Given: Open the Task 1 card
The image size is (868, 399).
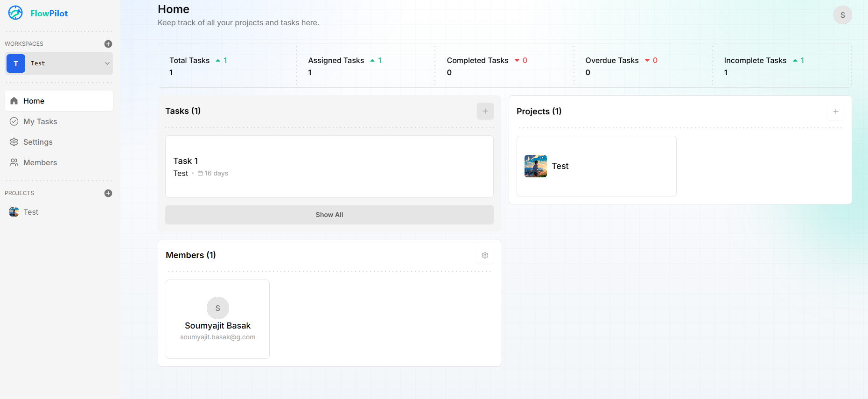Looking at the screenshot, I should click(329, 167).
